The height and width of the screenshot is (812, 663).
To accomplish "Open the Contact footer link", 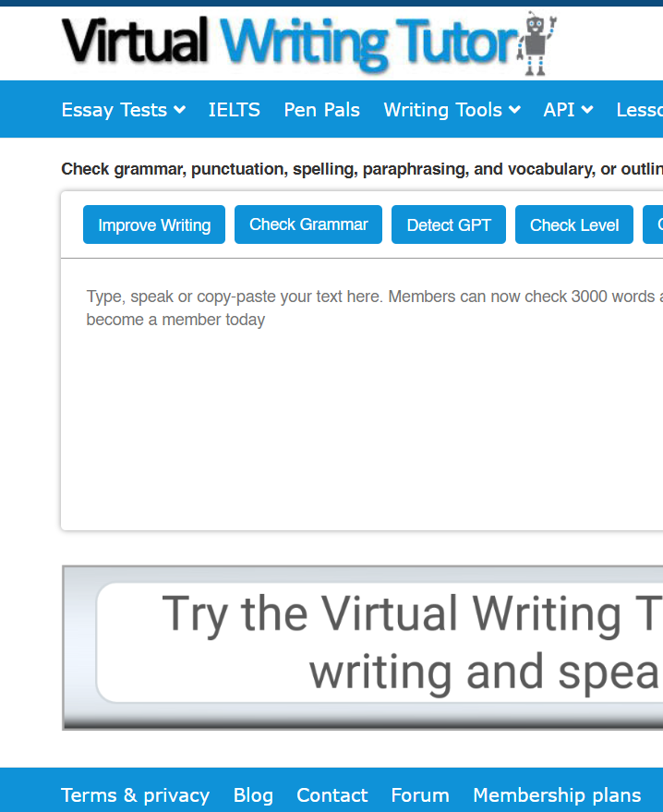I will pos(331,795).
